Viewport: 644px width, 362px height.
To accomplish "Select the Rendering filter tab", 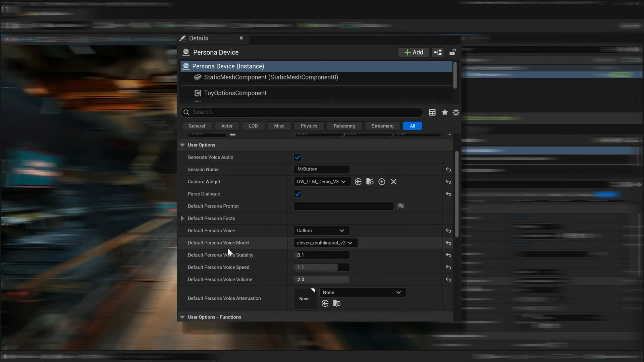I will [x=344, y=126].
